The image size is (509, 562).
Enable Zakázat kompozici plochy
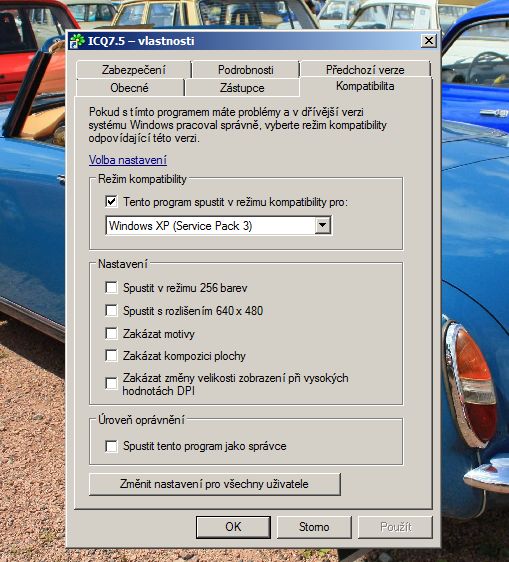tap(111, 356)
